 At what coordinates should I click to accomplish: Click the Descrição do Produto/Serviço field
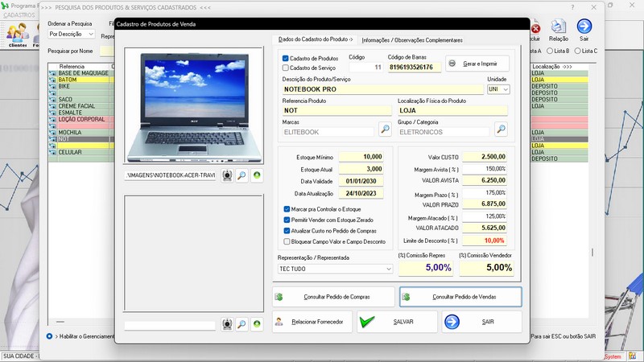click(382, 89)
